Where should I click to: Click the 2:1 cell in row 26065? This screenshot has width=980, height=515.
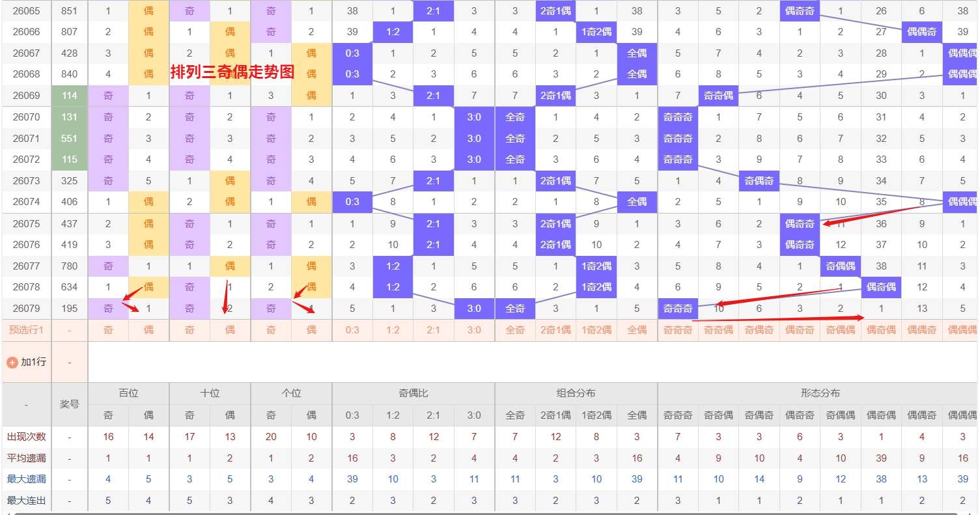coord(434,10)
